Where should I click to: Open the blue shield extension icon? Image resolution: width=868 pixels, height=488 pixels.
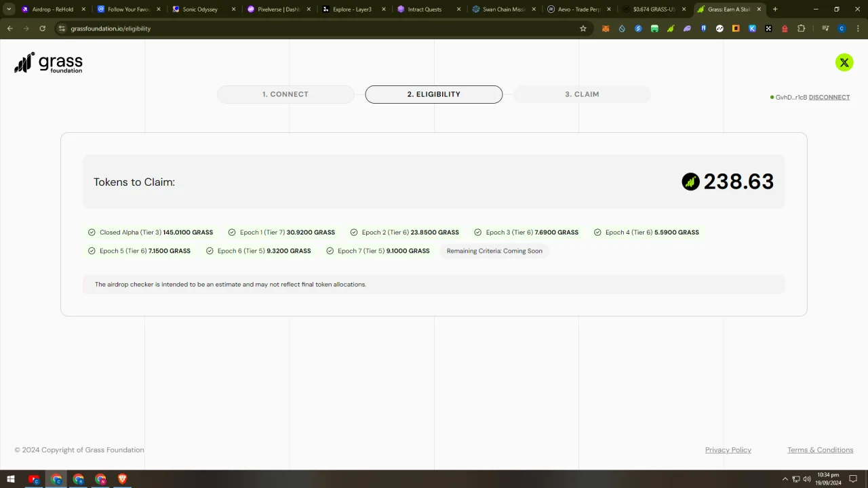[x=703, y=28]
